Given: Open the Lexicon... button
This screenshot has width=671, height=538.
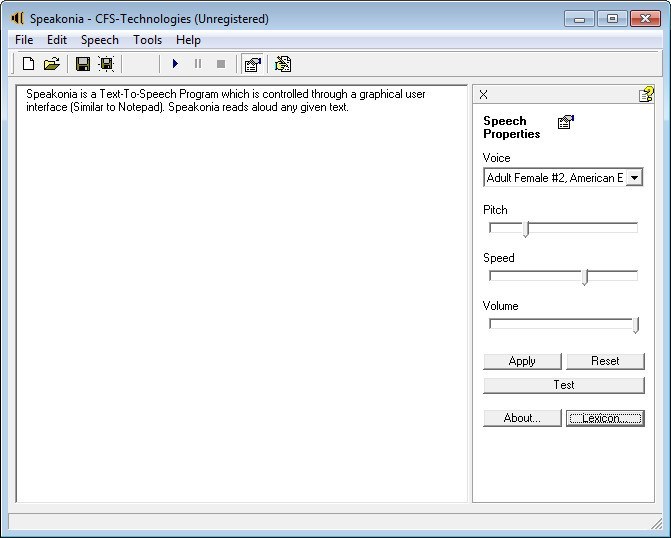Looking at the screenshot, I should click(x=605, y=418).
